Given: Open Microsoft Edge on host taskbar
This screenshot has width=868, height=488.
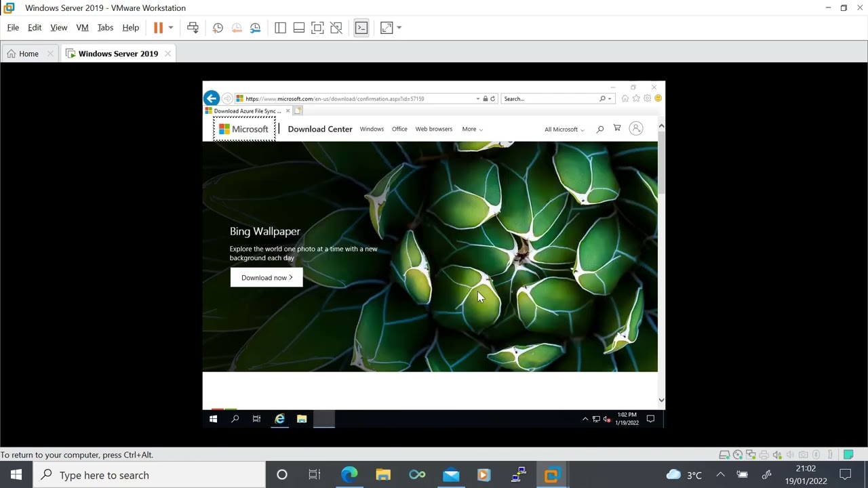Looking at the screenshot, I should click(349, 475).
